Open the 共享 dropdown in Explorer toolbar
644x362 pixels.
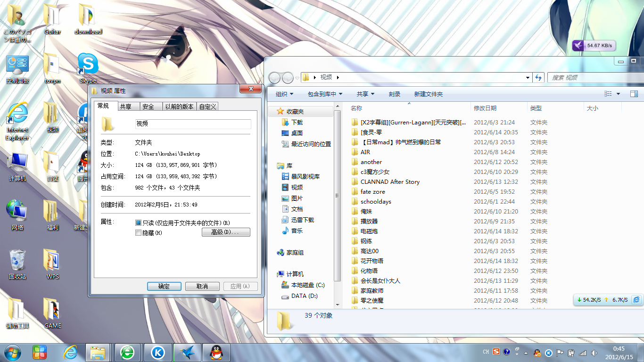click(x=365, y=94)
